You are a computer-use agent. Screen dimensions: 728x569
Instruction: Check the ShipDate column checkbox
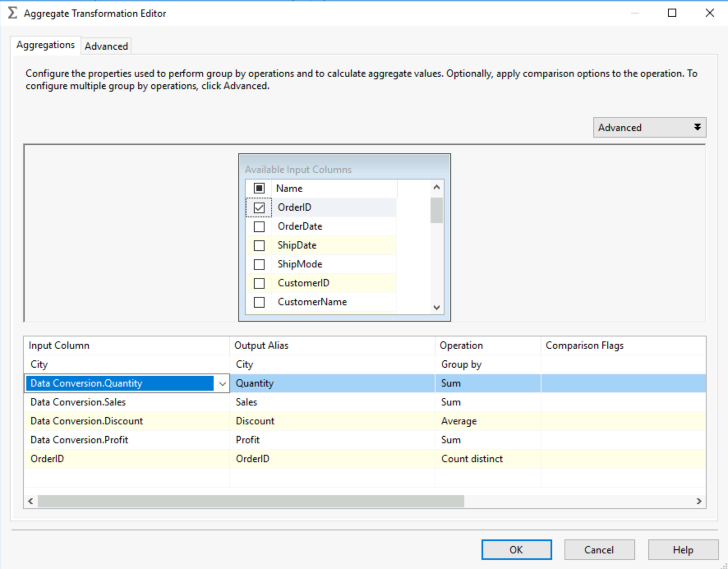pos(259,245)
